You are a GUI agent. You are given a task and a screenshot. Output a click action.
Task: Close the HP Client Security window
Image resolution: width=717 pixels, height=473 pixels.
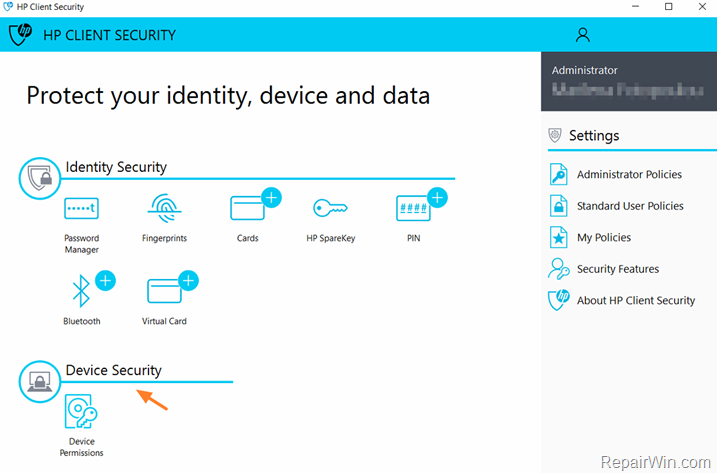[702, 7]
